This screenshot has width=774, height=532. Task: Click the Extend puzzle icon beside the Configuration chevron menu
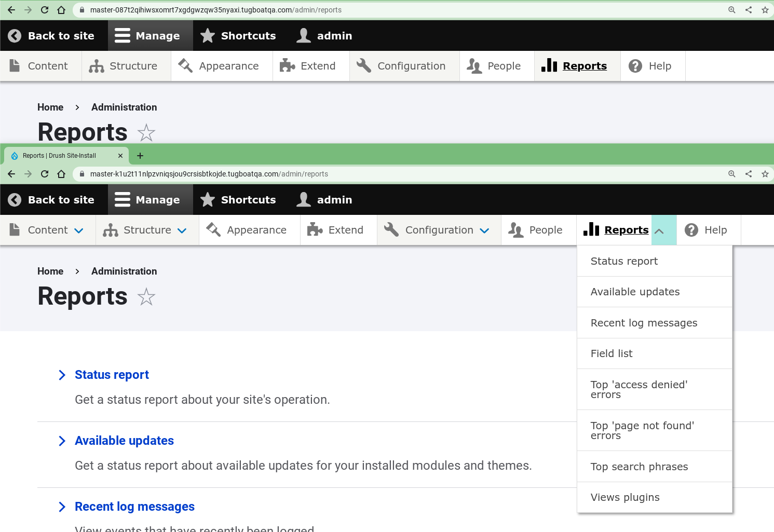tap(315, 230)
